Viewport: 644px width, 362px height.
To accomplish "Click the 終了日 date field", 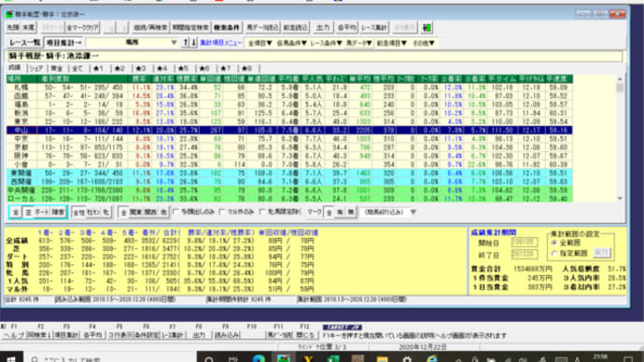I will tap(525, 255).
